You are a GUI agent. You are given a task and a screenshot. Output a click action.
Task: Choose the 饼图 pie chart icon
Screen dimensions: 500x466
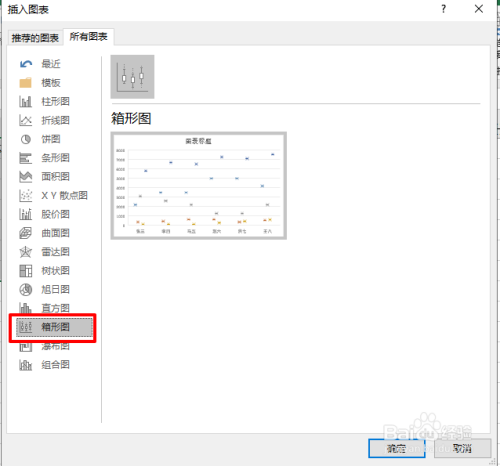26,139
